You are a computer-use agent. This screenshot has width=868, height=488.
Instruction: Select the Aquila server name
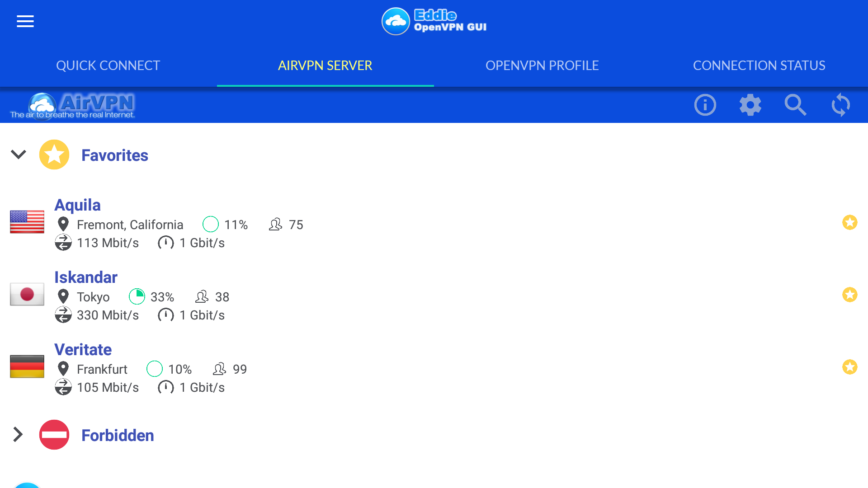click(77, 205)
